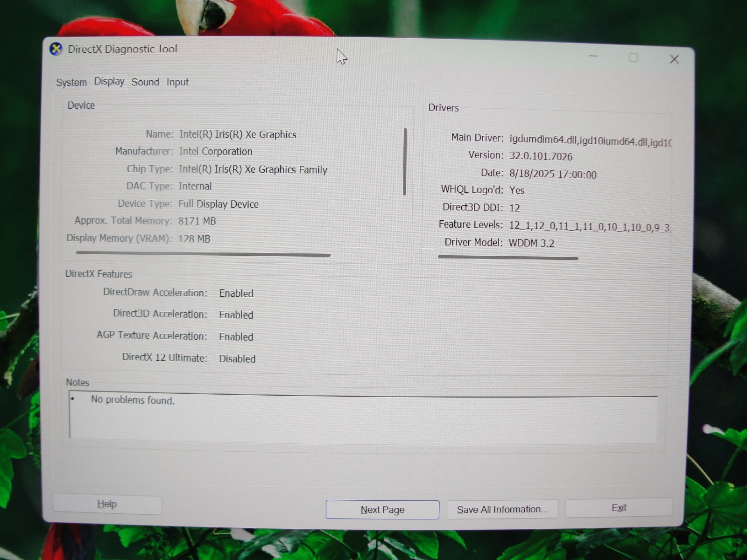Click the driver date 8/18/2025 17:00:00

[x=553, y=175]
